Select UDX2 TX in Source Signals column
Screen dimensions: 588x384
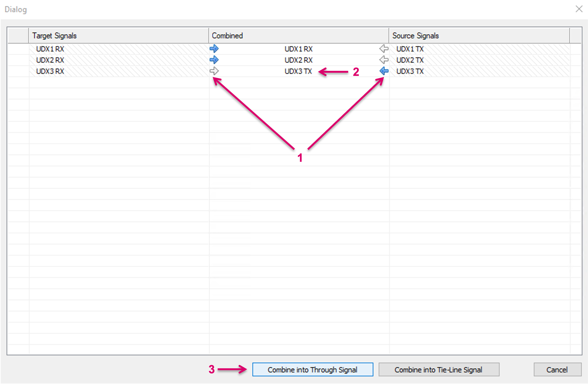pyautogui.click(x=410, y=60)
